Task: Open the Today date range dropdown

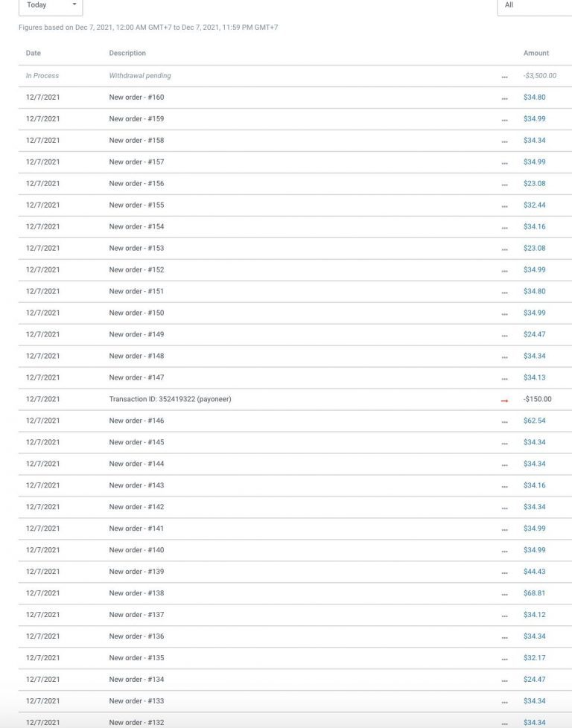Action: tap(51, 5)
